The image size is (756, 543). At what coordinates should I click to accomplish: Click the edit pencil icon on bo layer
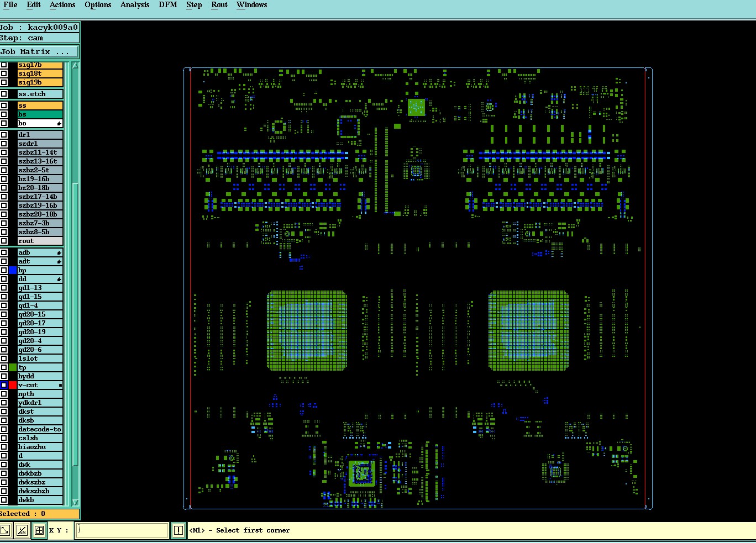59,123
